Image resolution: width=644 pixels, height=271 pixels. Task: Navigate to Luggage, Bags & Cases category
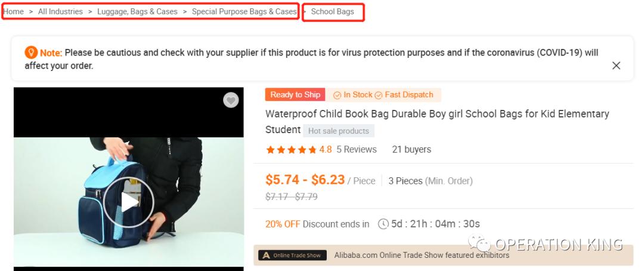pos(137,11)
